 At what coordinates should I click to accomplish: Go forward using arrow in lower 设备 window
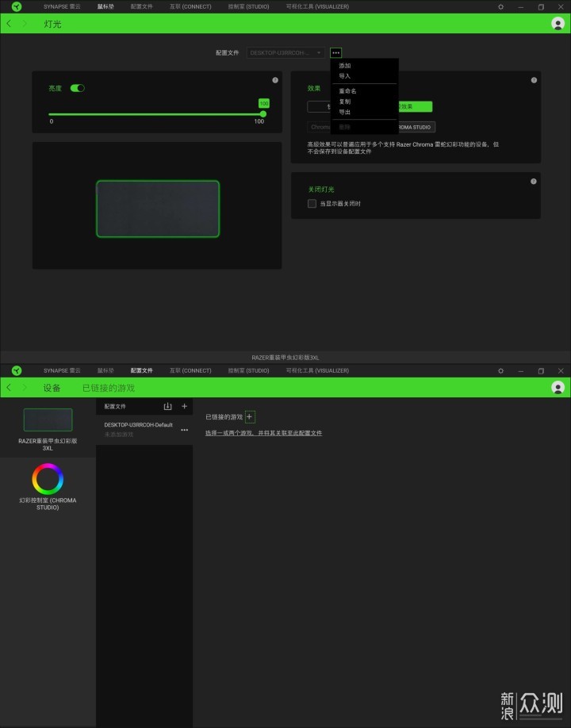(24, 387)
